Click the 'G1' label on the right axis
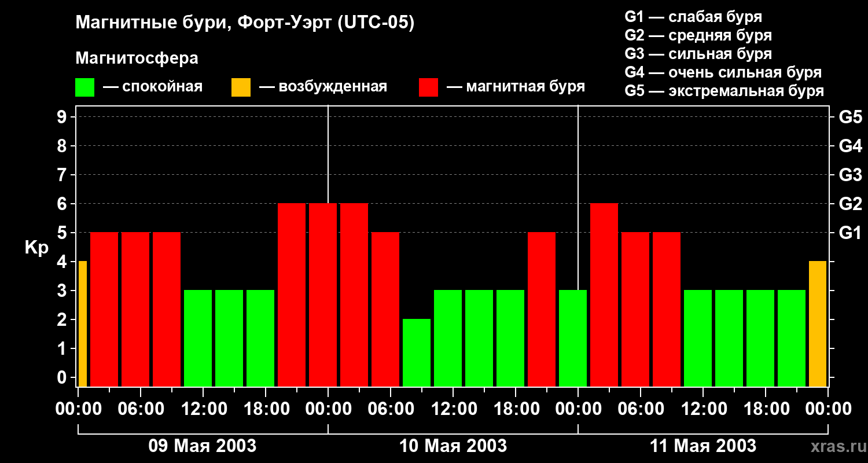 (850, 233)
